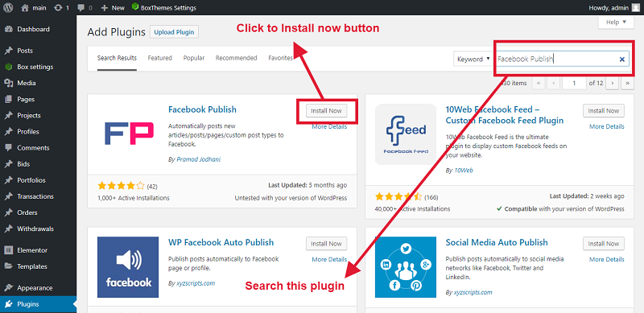Viewport: 644px width, 313px height.
Task: Click the Facebook Publish star rating
Action: pyautogui.click(x=121, y=185)
